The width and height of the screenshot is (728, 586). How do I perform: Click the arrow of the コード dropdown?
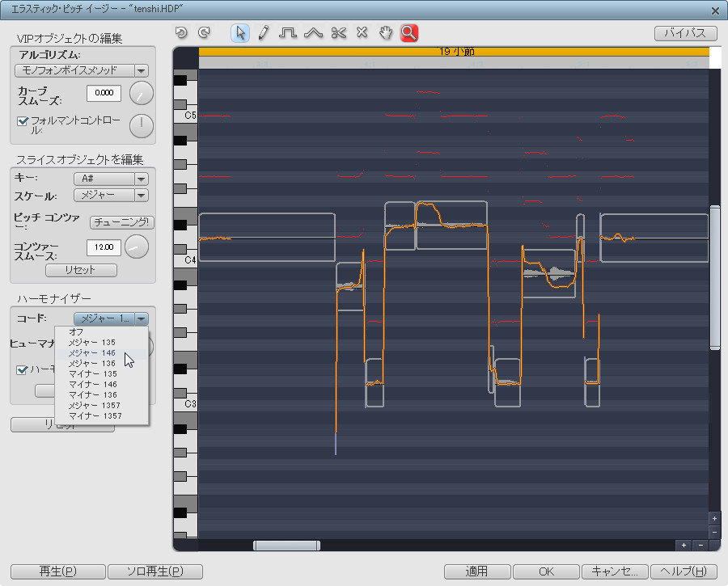[141, 318]
